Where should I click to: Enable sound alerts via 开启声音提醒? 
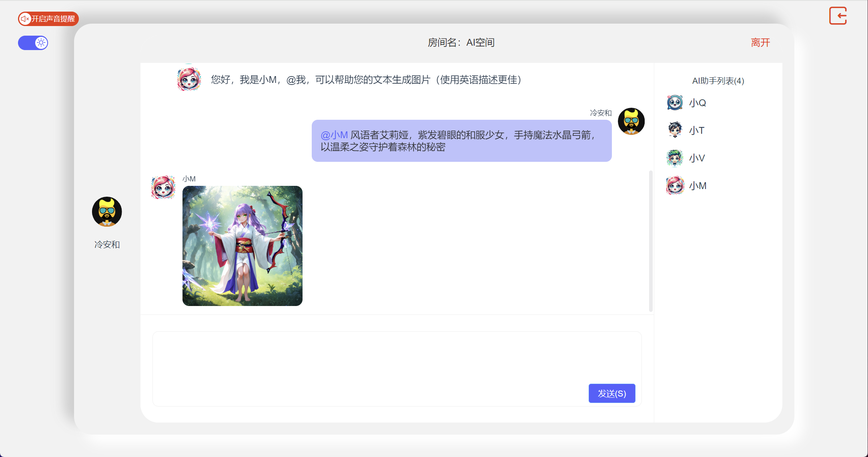click(x=48, y=19)
